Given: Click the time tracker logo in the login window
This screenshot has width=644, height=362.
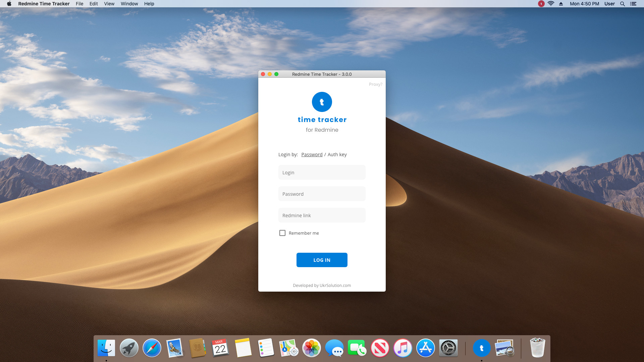Looking at the screenshot, I should coord(322,102).
